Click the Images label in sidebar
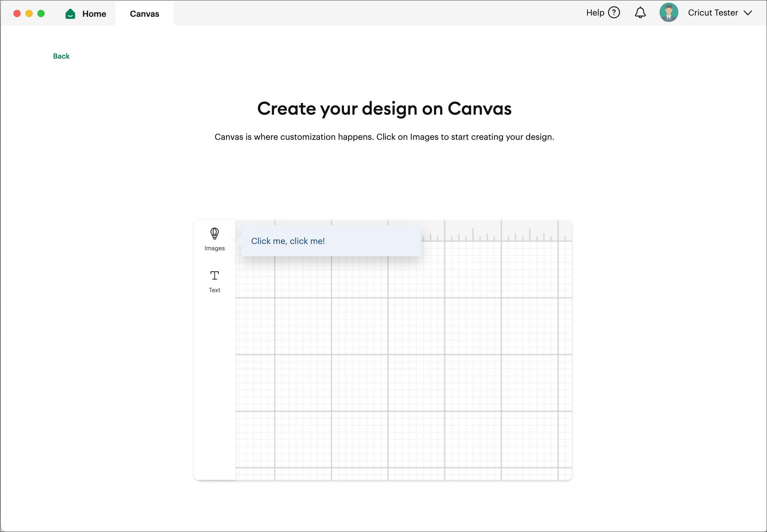The height and width of the screenshot is (532, 767). coord(214,248)
